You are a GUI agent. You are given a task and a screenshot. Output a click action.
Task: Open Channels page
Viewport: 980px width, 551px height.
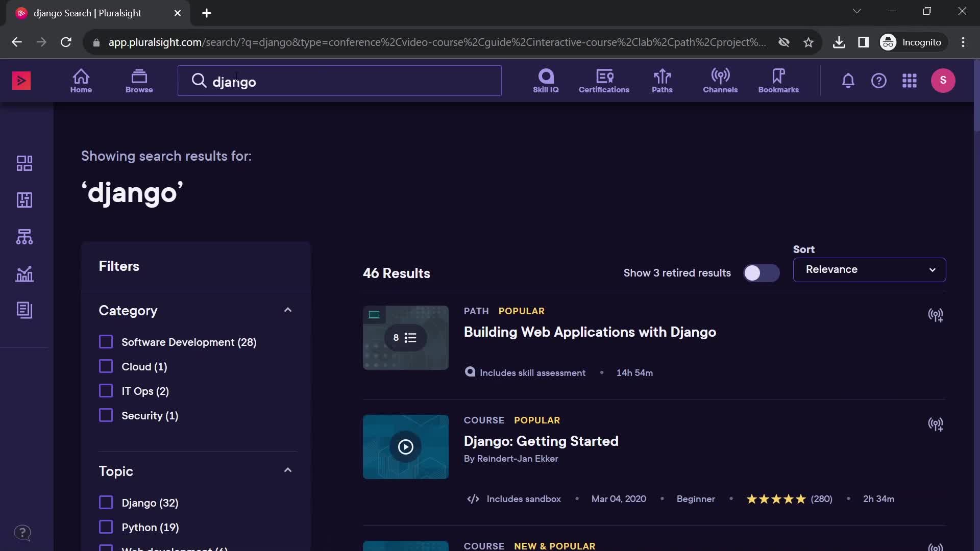click(x=720, y=81)
